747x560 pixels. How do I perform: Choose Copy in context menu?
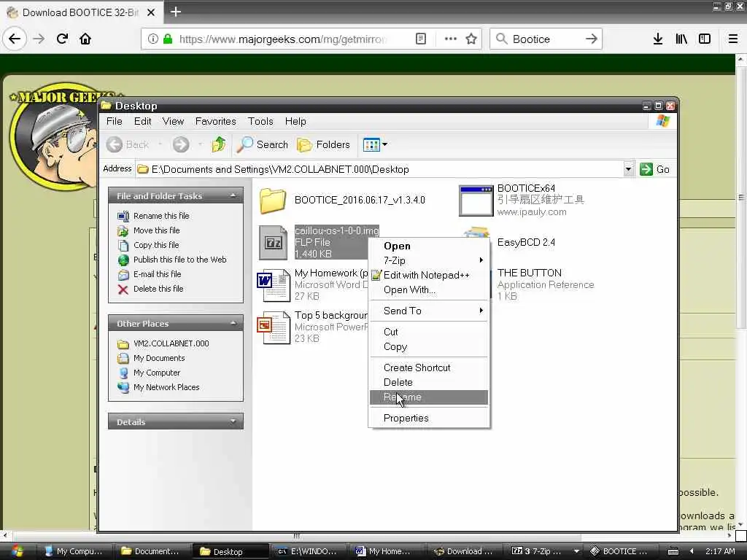[x=429, y=346]
